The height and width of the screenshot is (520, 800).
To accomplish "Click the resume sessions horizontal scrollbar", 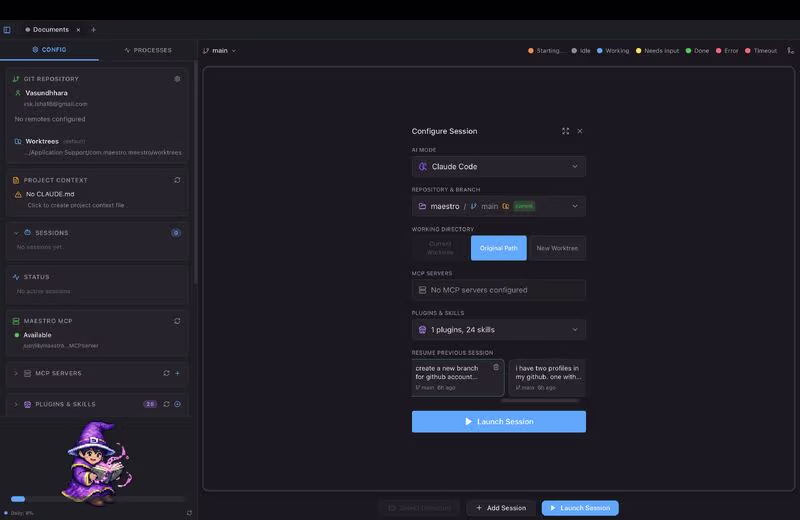I will coord(539,401).
